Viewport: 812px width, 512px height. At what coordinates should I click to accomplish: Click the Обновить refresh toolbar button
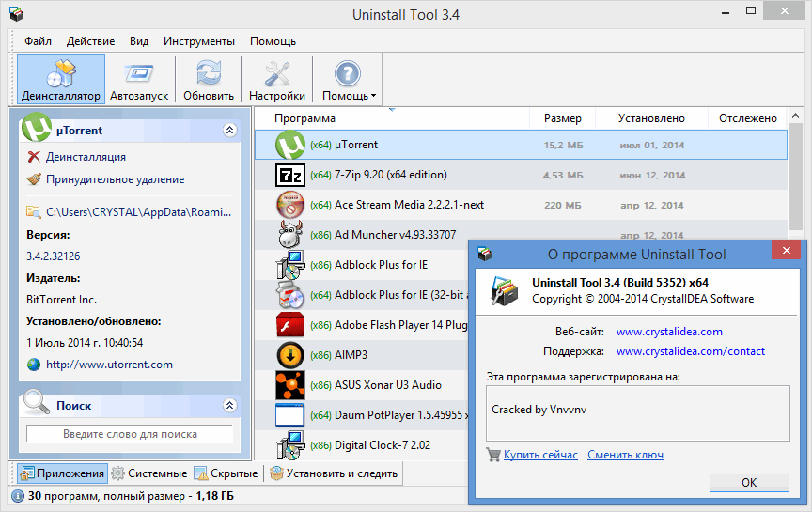coord(209,80)
